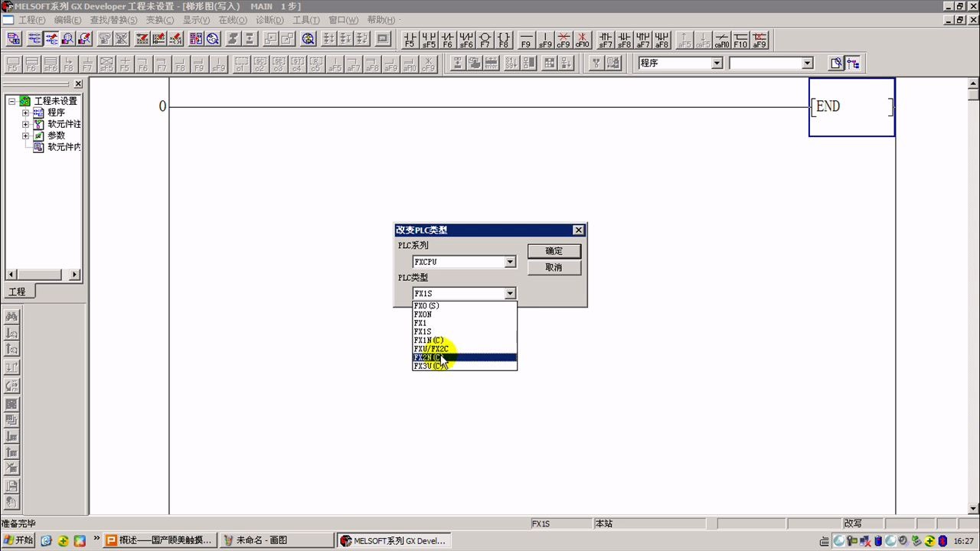This screenshot has width=980, height=551.
Task: Open the PLC类型 FX1S dropdown arrow
Action: point(510,293)
